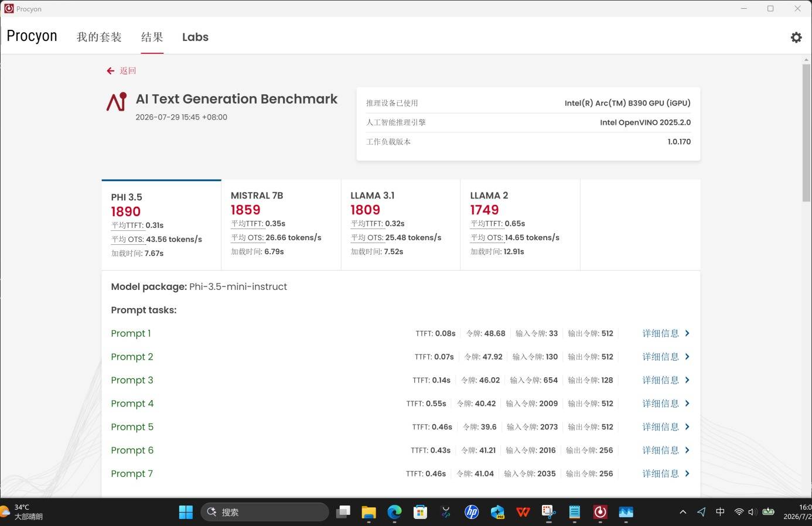The width and height of the screenshot is (812, 526).
Task: Open 详细信息 for Prompt 1
Action: click(x=666, y=333)
